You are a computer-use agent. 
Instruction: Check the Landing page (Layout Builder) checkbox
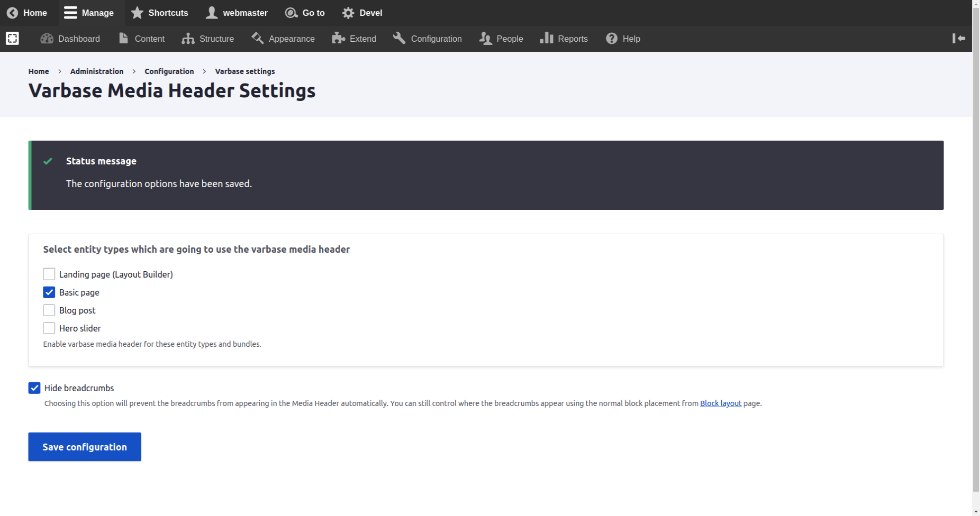click(x=49, y=274)
